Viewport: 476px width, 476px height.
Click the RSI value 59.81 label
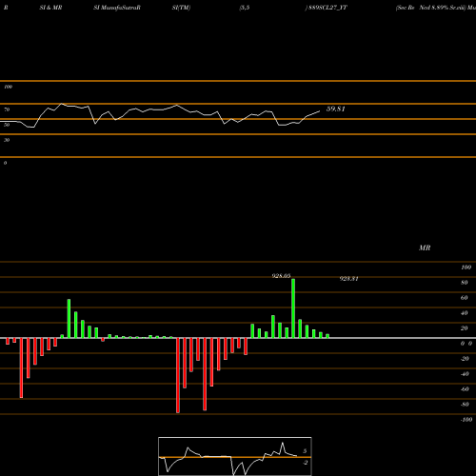pyautogui.click(x=336, y=109)
